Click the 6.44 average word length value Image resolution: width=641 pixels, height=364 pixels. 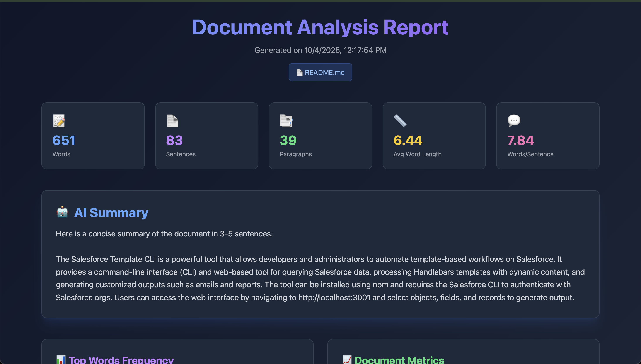coord(408,140)
